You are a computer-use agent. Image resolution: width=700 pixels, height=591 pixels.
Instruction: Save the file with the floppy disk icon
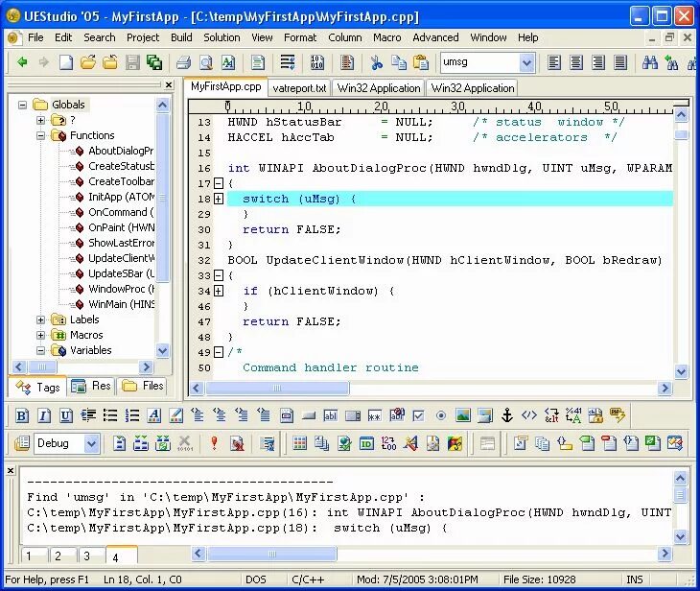point(132,62)
